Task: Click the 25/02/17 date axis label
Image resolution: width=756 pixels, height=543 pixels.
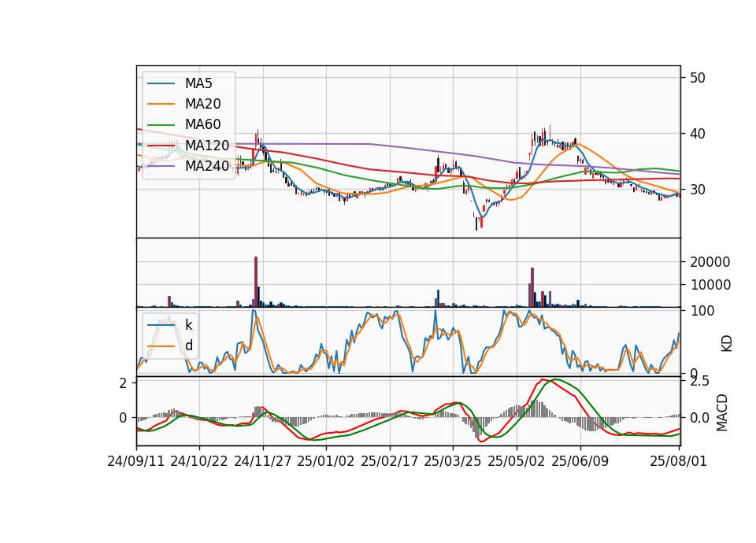Action: coord(390,461)
